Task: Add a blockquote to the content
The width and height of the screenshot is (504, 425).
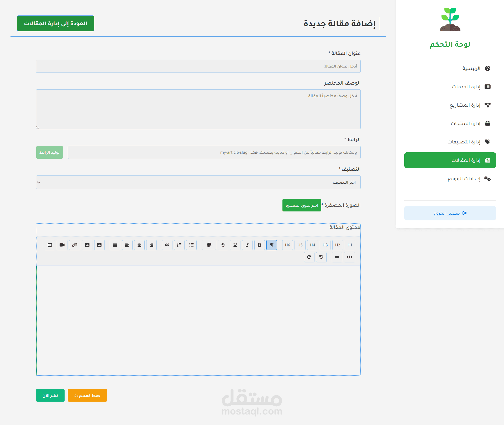Action: click(x=167, y=245)
